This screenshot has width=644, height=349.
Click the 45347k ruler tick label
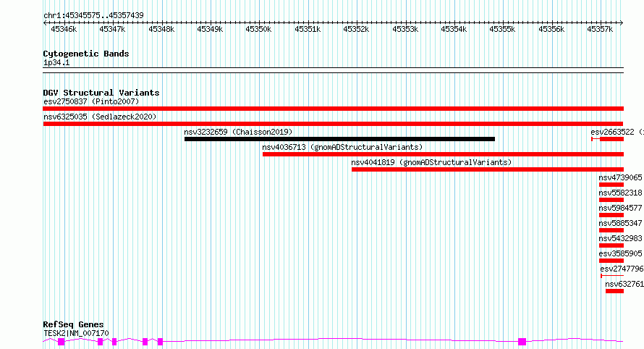click(112, 30)
